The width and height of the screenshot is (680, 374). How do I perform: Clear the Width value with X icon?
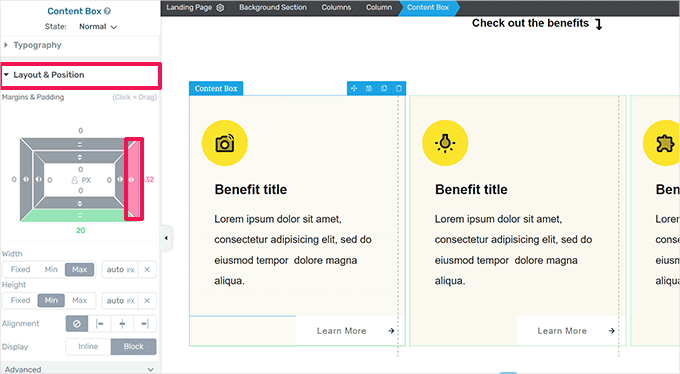pos(147,270)
